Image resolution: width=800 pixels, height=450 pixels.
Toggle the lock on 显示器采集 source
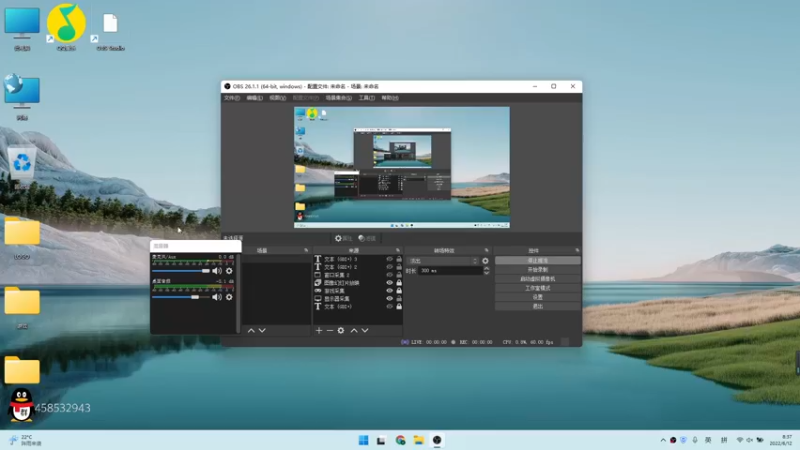pos(399,298)
